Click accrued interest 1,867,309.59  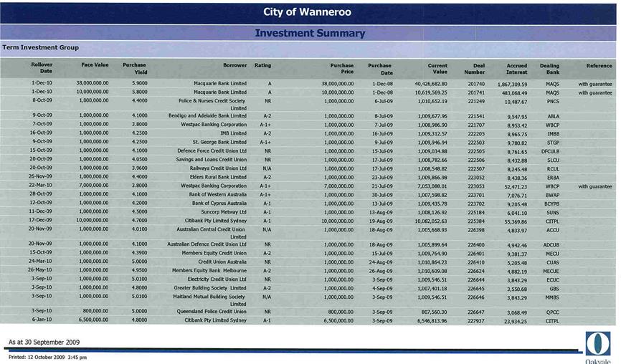pyautogui.click(x=512, y=85)
